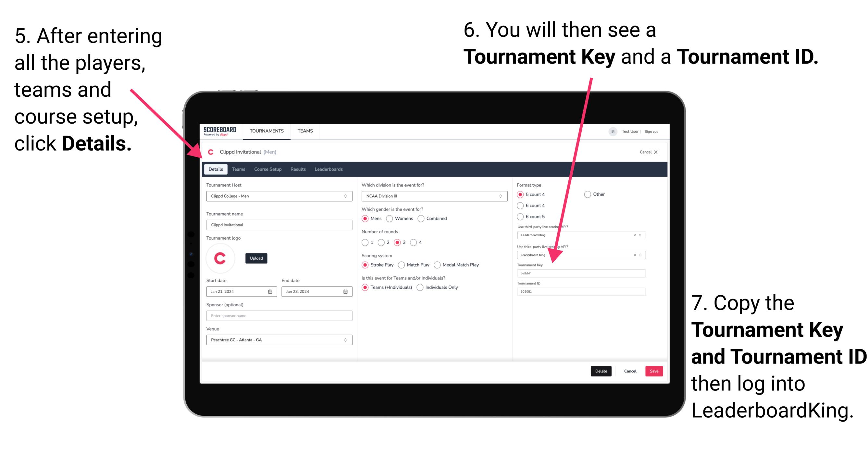Click Delete button
The image size is (868, 467).
coord(601,371)
